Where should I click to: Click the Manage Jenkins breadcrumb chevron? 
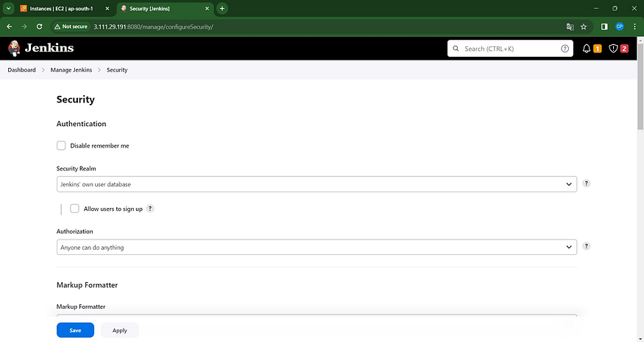pyautogui.click(x=99, y=70)
